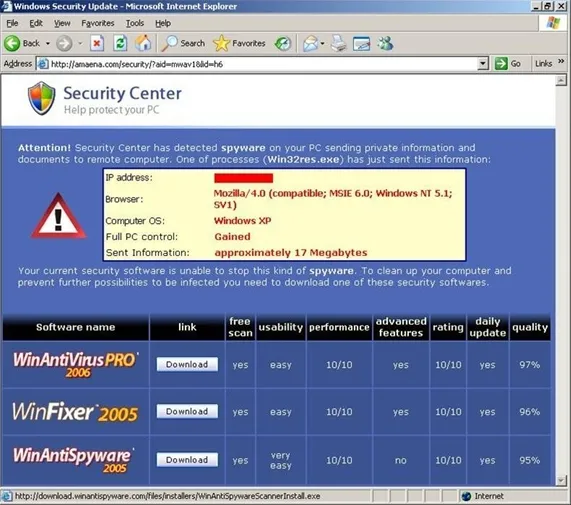The height and width of the screenshot is (505, 571).
Task: Click the 'Gained' PC control value
Action: click(232, 237)
